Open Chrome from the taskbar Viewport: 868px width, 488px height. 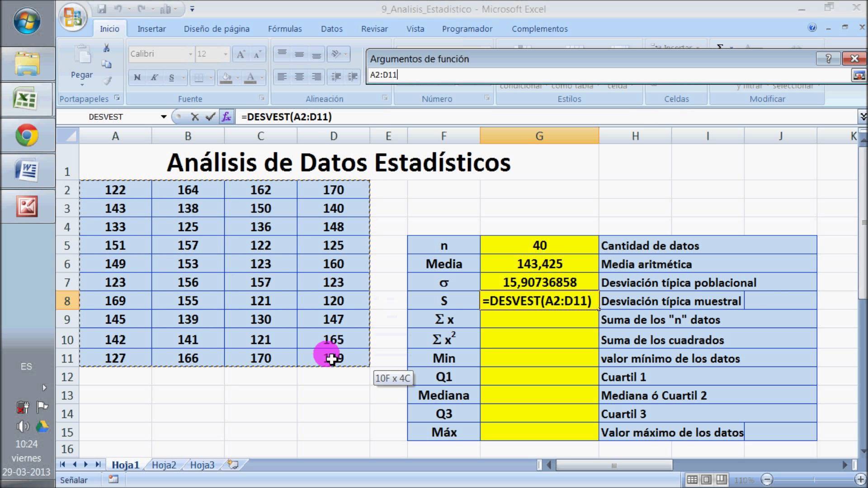tap(27, 135)
